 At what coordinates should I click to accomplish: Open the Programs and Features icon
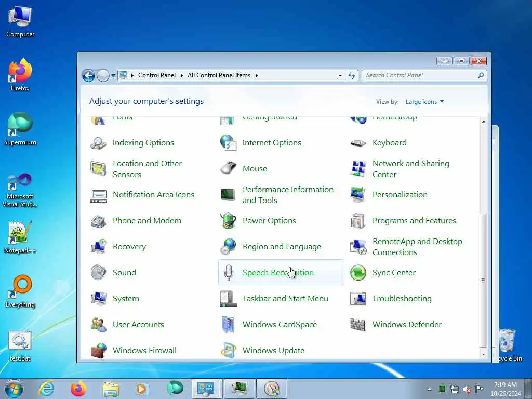pos(358,221)
